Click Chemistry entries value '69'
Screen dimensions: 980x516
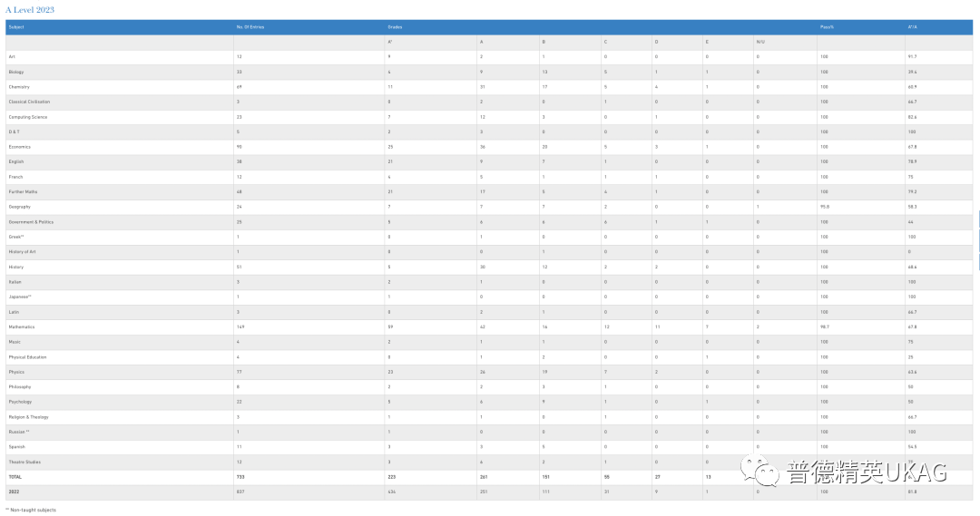coord(240,87)
